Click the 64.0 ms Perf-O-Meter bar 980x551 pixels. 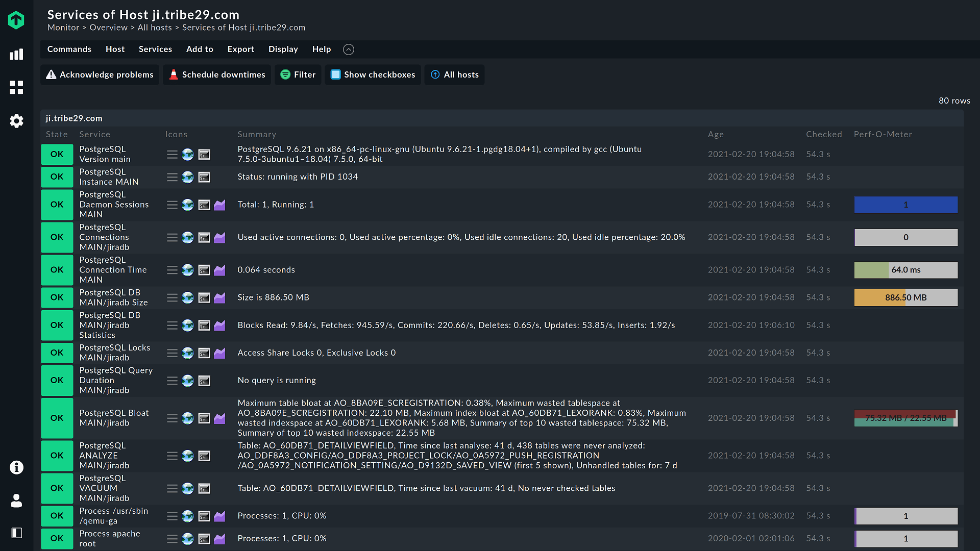(906, 270)
